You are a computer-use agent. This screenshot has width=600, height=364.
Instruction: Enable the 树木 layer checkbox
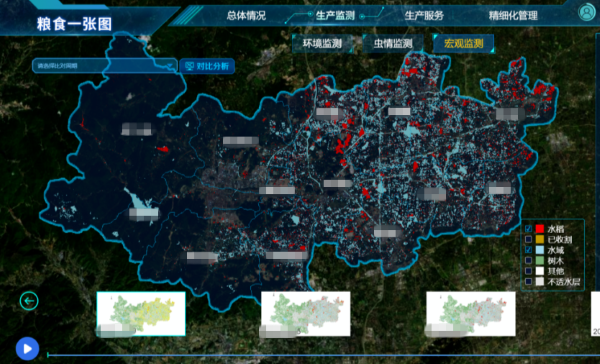coord(528,260)
